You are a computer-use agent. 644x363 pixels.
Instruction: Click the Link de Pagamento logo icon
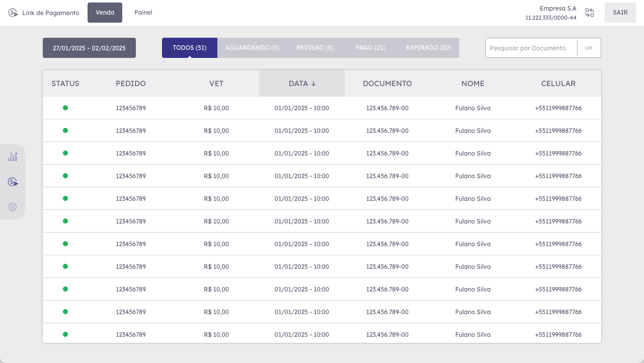(x=13, y=13)
